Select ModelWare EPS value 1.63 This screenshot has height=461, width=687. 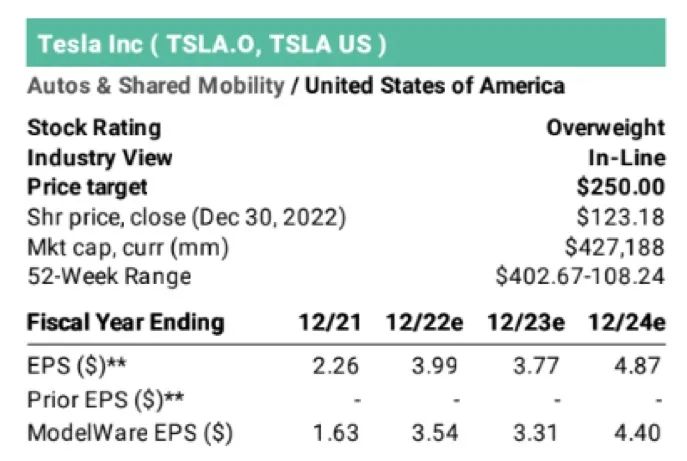coord(336,433)
